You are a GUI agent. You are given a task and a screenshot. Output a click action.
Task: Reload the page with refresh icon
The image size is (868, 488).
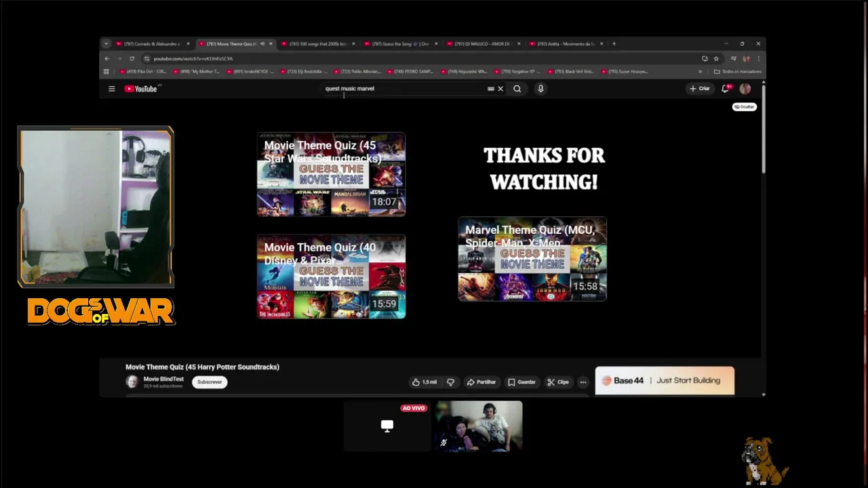[x=132, y=58]
